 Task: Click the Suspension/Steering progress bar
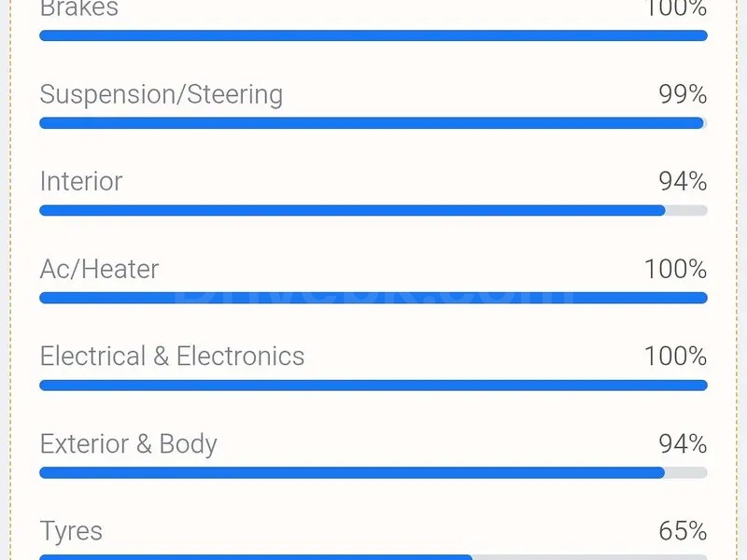(x=373, y=123)
